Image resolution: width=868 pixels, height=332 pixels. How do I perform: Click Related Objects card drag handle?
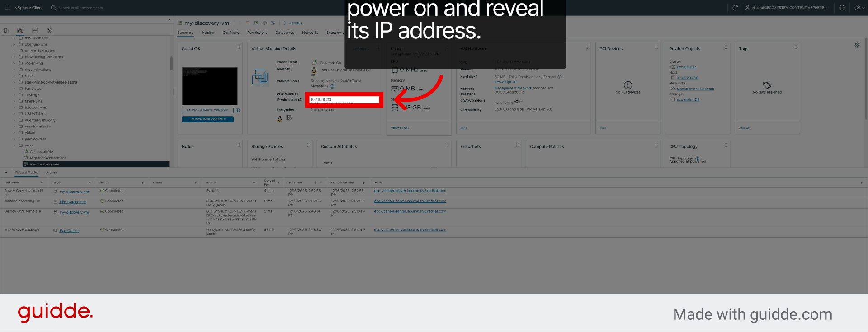click(x=726, y=47)
